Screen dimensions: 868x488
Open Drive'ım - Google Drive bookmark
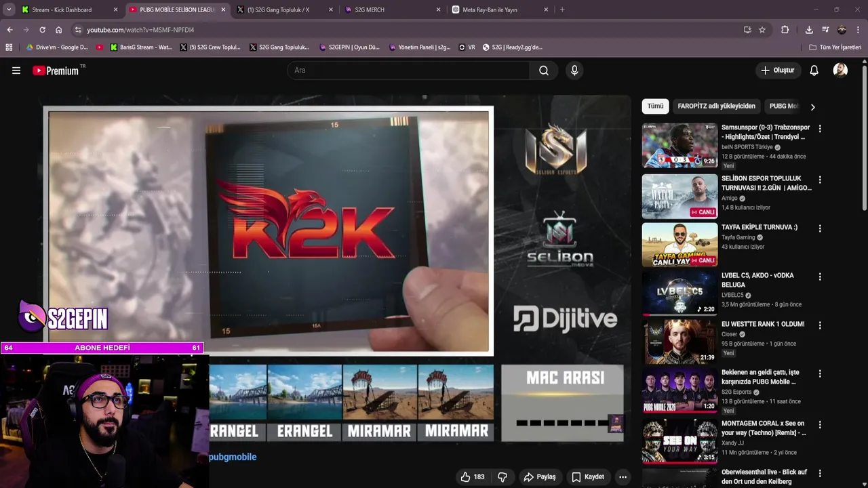(x=57, y=47)
